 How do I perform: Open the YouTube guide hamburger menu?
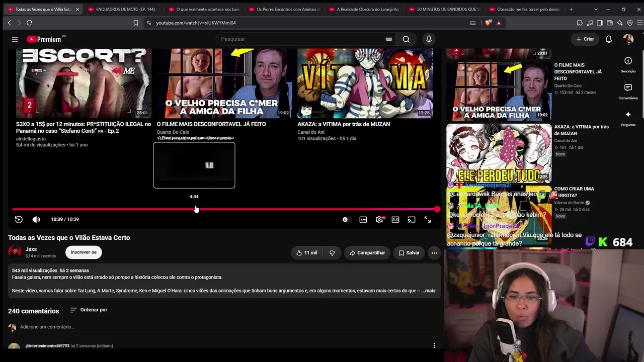point(15,39)
